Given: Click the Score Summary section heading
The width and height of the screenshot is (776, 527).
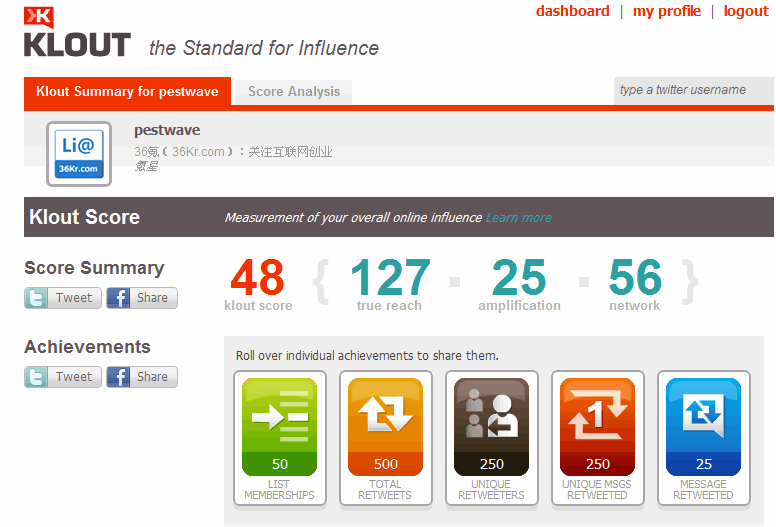Looking at the screenshot, I should click(94, 268).
